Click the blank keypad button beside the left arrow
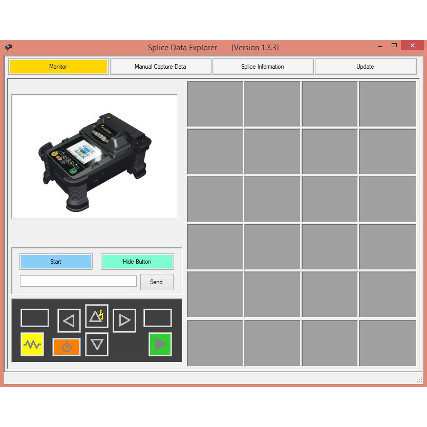This screenshot has width=427, height=427. click(x=35, y=318)
